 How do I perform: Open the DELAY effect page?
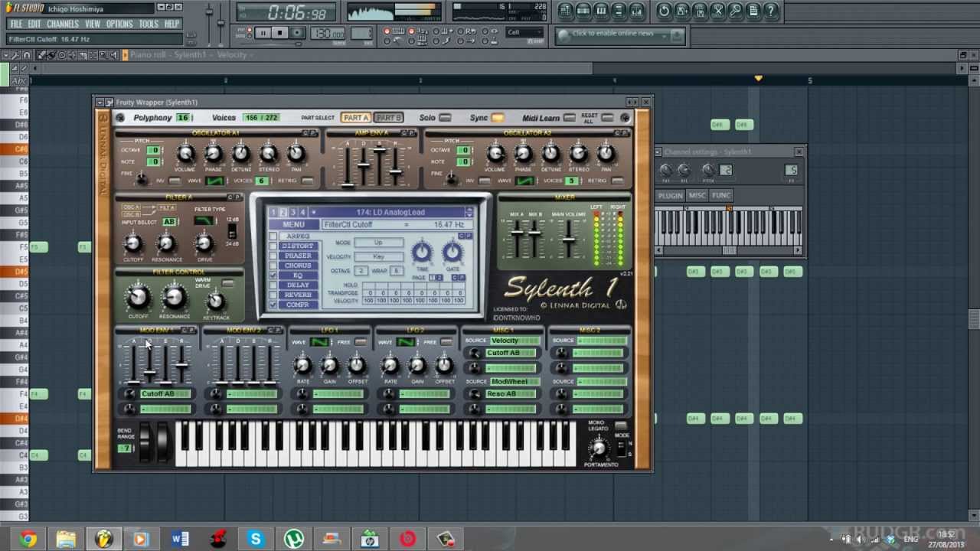(x=299, y=285)
